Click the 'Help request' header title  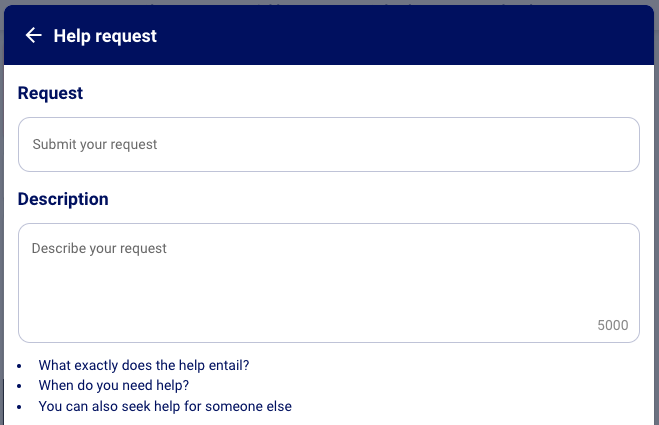coord(105,36)
